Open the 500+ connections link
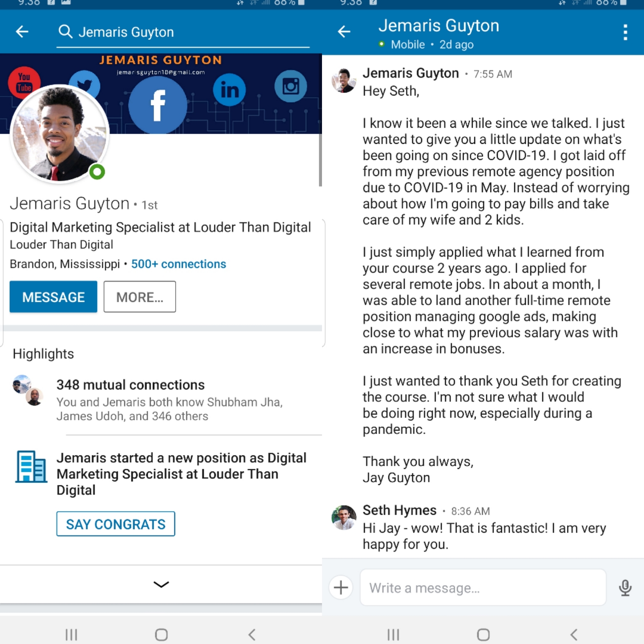Screen dimensions: 644x644 tap(178, 264)
